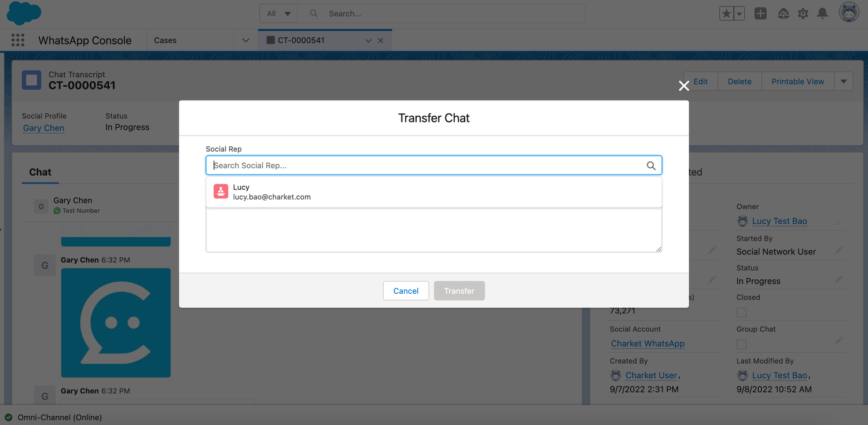Click the Search Social Rep field
The height and width of the screenshot is (425, 868).
[434, 165]
